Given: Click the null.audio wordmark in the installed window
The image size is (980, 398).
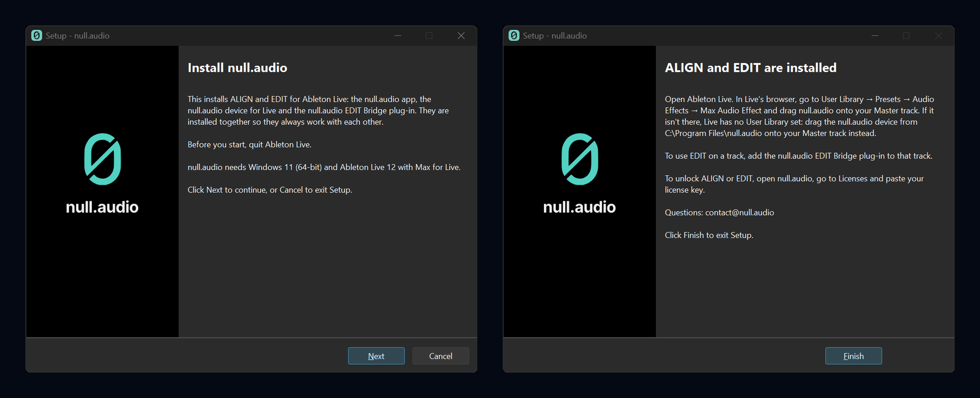Looking at the screenshot, I should (580, 207).
